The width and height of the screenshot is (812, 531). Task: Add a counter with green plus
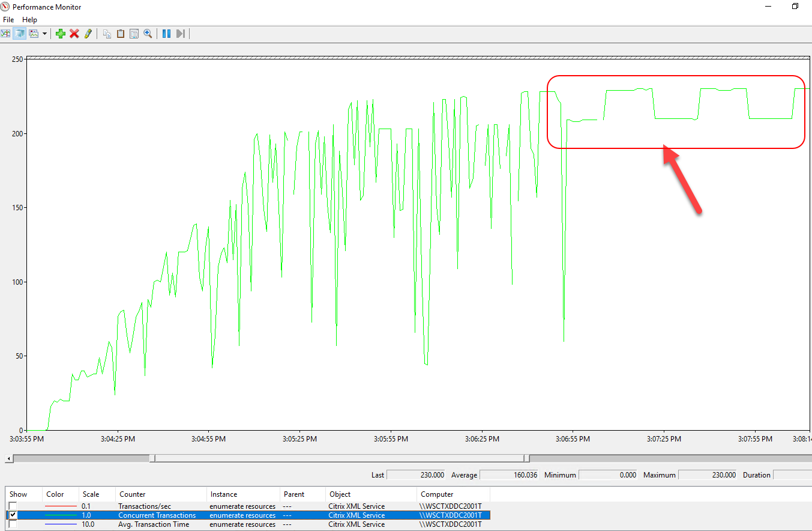coord(61,34)
